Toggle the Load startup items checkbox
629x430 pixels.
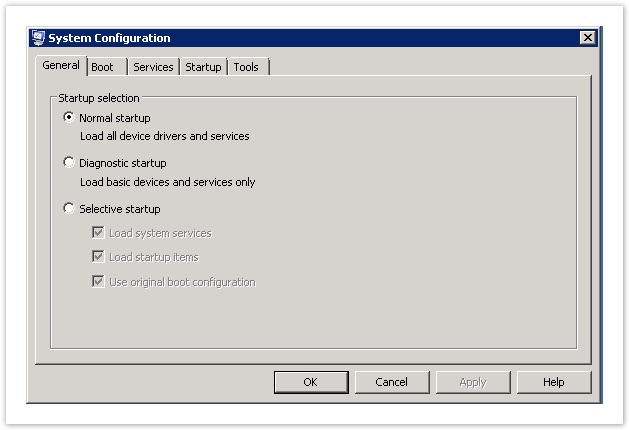pyautogui.click(x=98, y=257)
